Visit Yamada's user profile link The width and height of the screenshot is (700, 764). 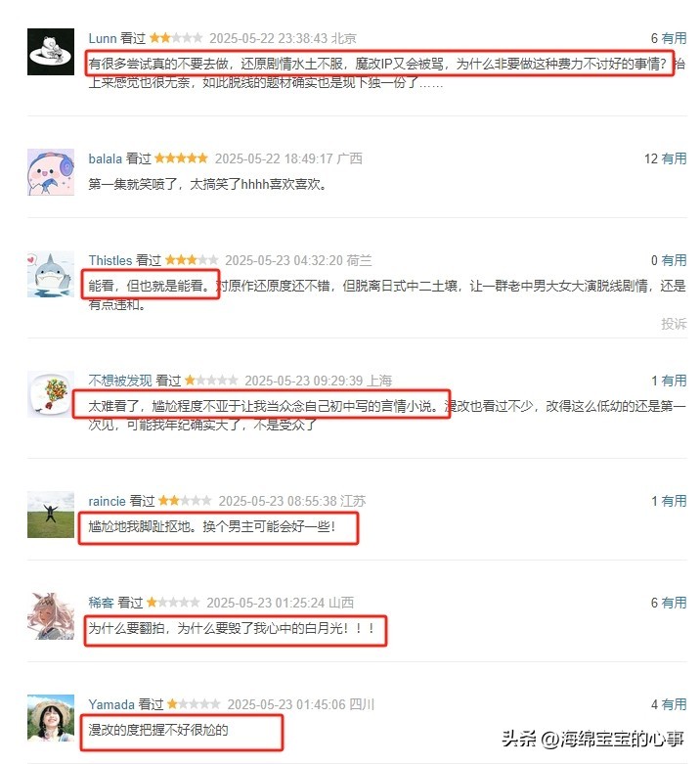coord(111,704)
